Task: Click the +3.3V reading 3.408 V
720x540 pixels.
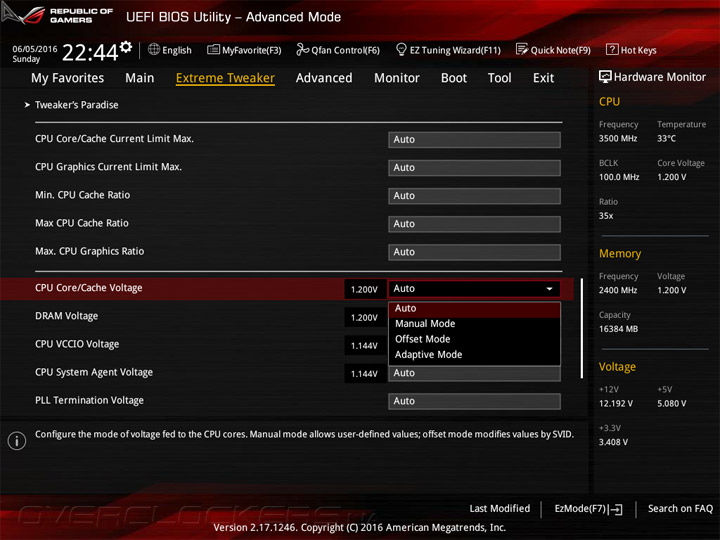Action: coord(613,442)
